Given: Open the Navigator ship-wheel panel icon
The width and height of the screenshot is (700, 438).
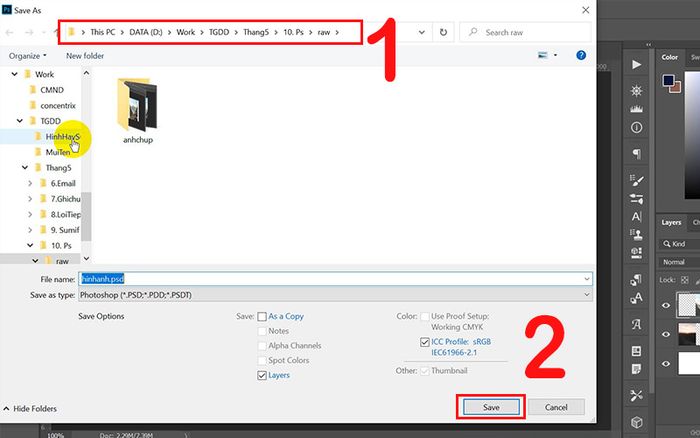Looking at the screenshot, I should pos(636,91).
